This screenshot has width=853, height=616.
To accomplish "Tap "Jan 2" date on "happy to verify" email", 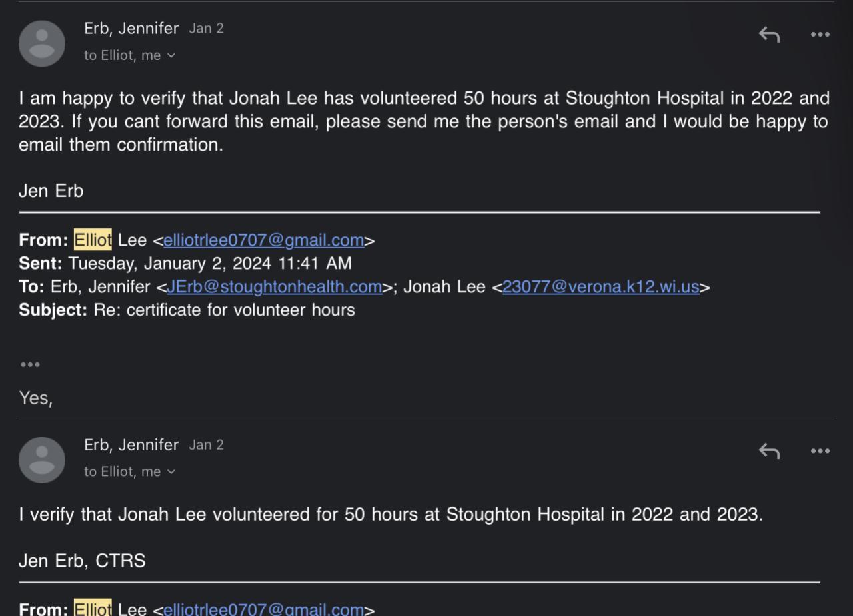I will pyautogui.click(x=206, y=29).
